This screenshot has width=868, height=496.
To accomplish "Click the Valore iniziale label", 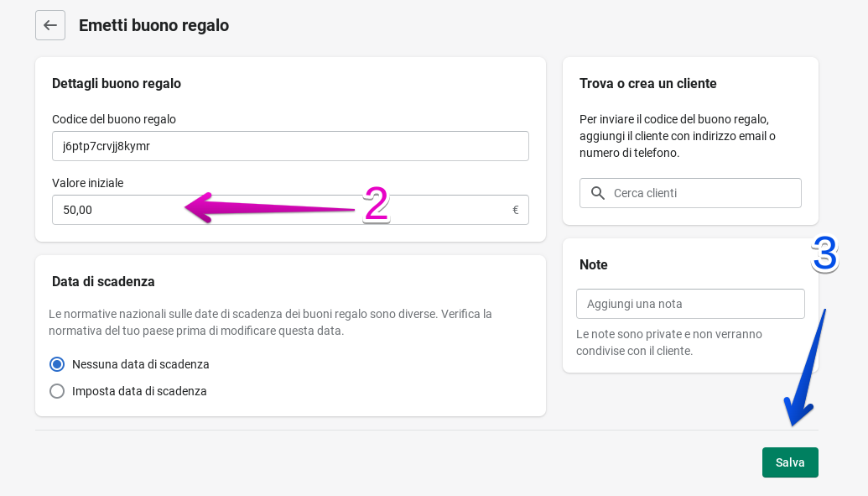I will [88, 183].
